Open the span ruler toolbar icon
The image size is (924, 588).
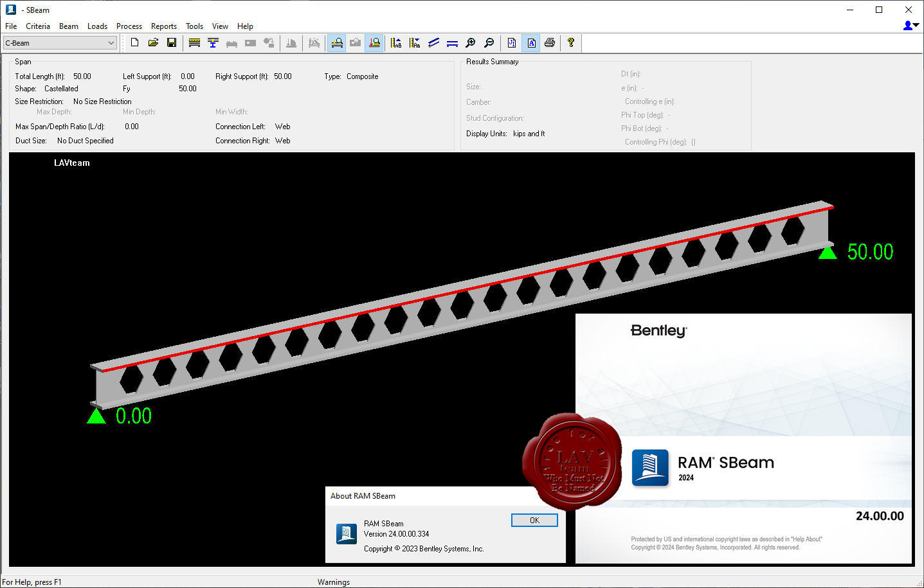(x=194, y=43)
